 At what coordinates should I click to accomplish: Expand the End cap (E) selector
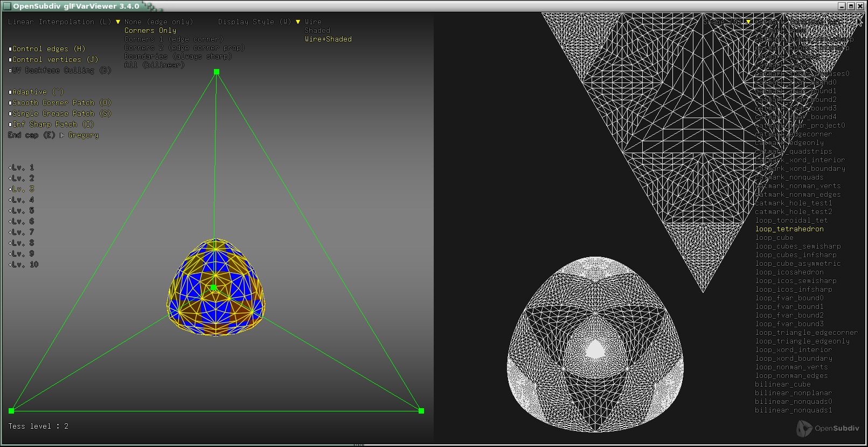[62, 135]
